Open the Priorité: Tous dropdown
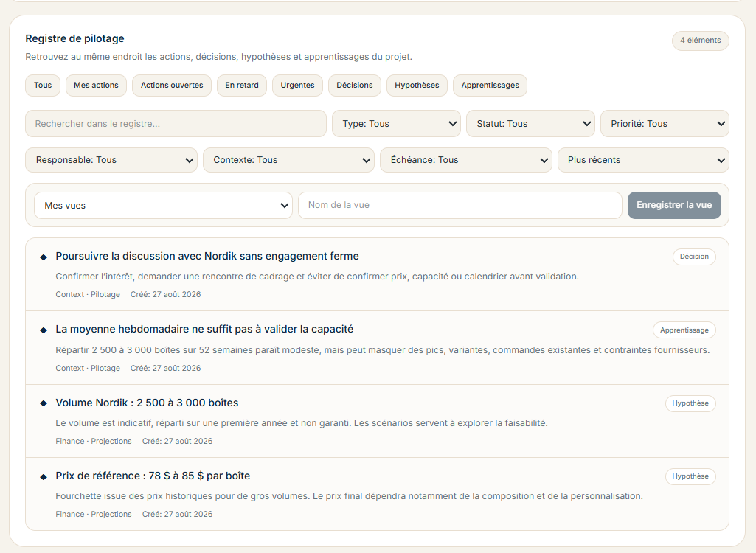The height and width of the screenshot is (553, 756). point(665,123)
